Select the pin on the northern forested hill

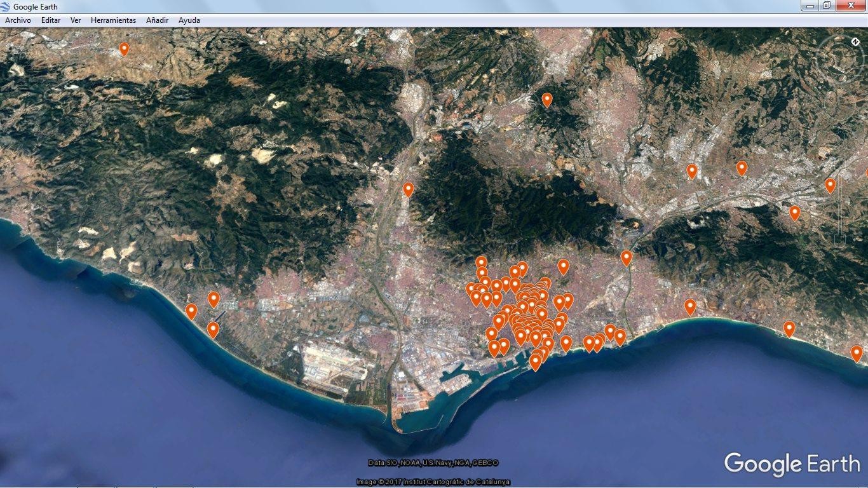(547, 100)
